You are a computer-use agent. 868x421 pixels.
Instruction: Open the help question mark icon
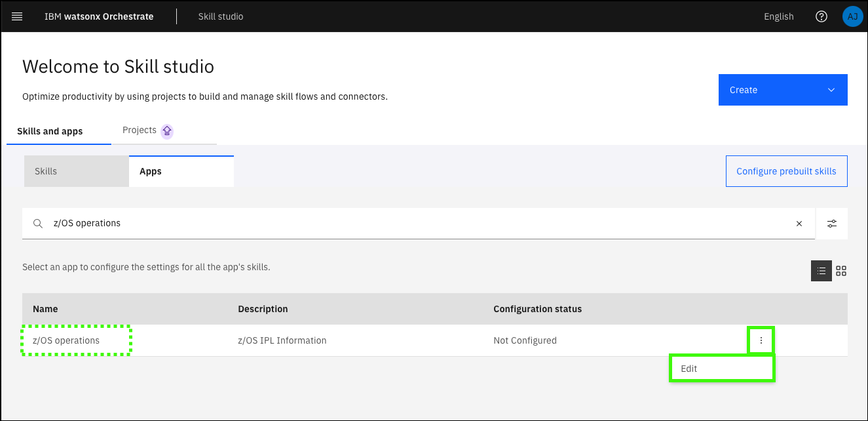coord(821,16)
